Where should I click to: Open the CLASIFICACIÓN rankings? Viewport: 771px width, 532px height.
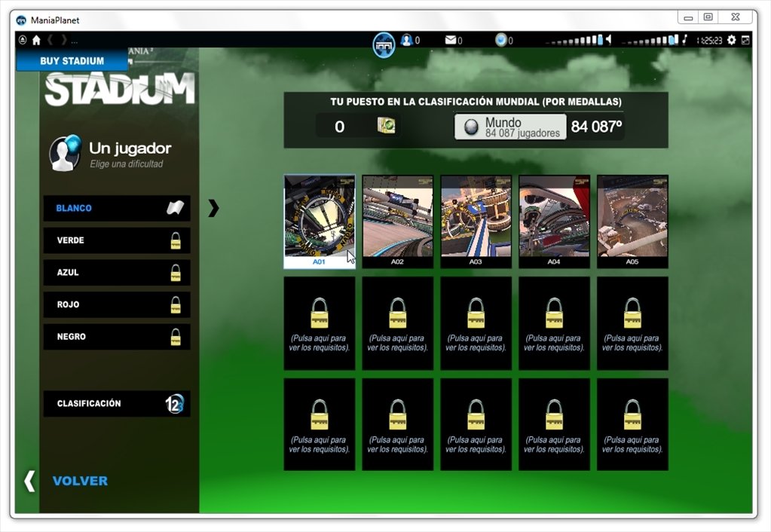point(117,404)
